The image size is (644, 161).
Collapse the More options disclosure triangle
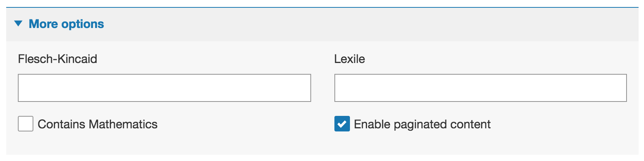coord(18,24)
